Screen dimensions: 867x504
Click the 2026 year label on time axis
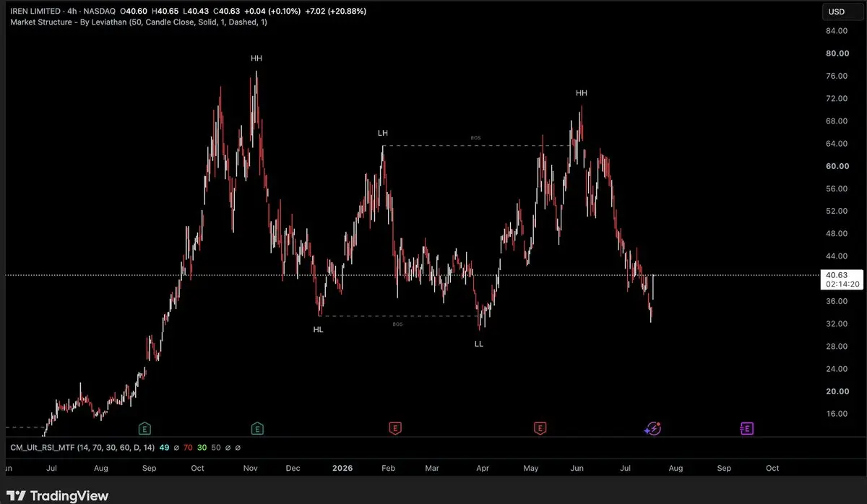click(341, 468)
